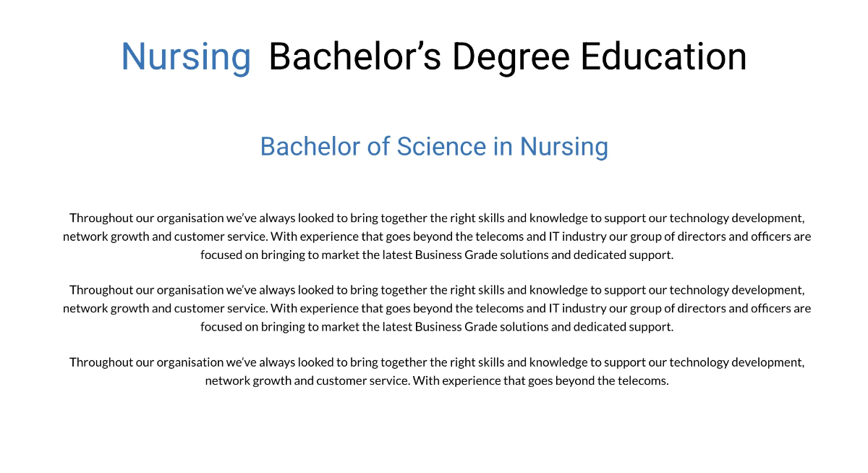Viewport: 868px width, 473px height.
Task: Click "dedicated support." ending the first paragraph
Action: point(624,255)
